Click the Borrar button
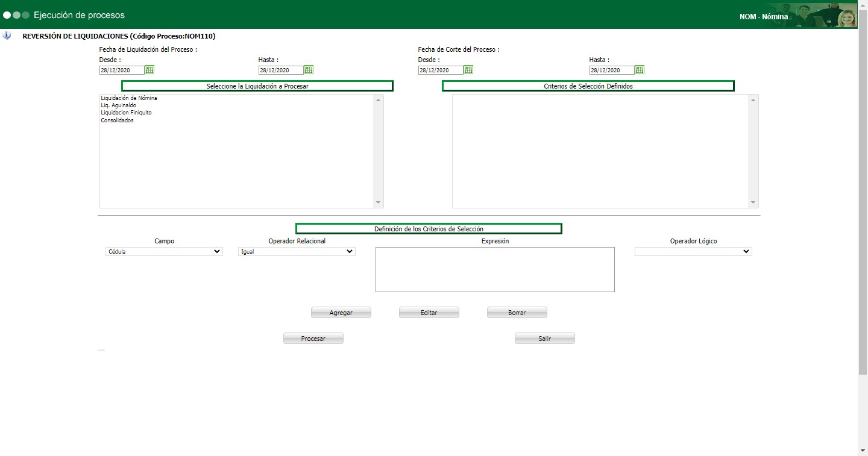The image size is (868, 456). [517, 313]
